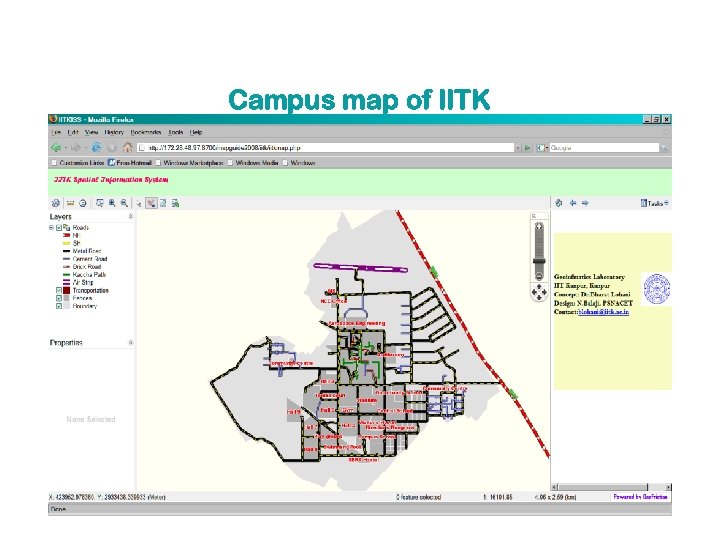The width and height of the screenshot is (720, 540).
Task: Go to the Firefox Home page icon
Action: tap(128, 147)
